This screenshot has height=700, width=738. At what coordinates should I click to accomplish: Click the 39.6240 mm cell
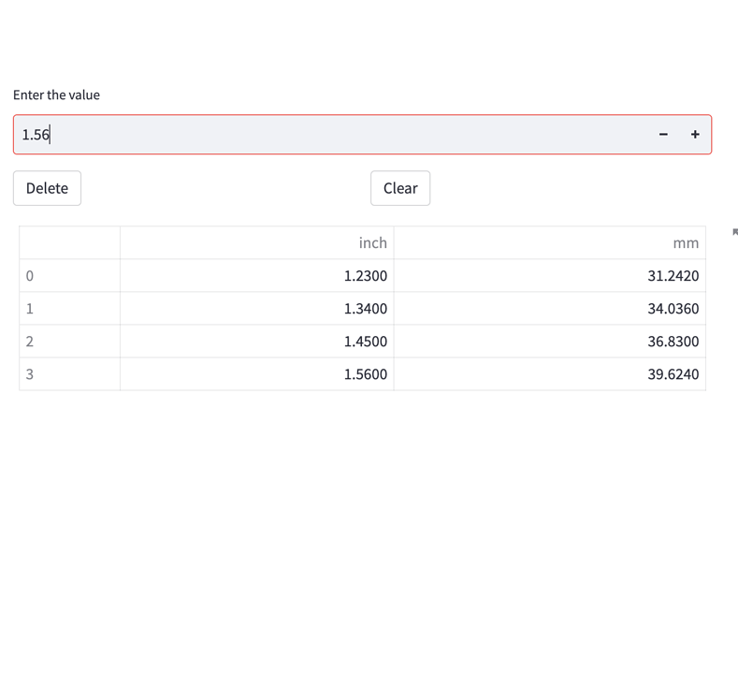(550, 374)
